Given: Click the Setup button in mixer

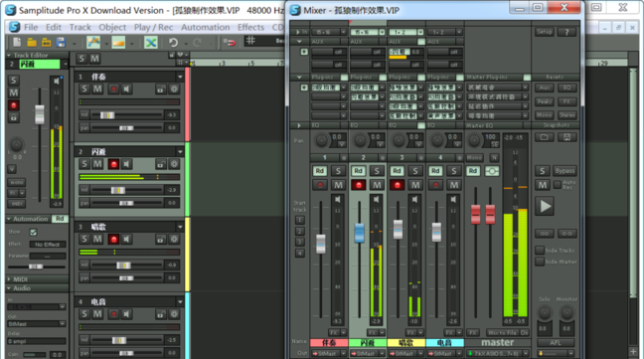Looking at the screenshot, I should tap(545, 32).
